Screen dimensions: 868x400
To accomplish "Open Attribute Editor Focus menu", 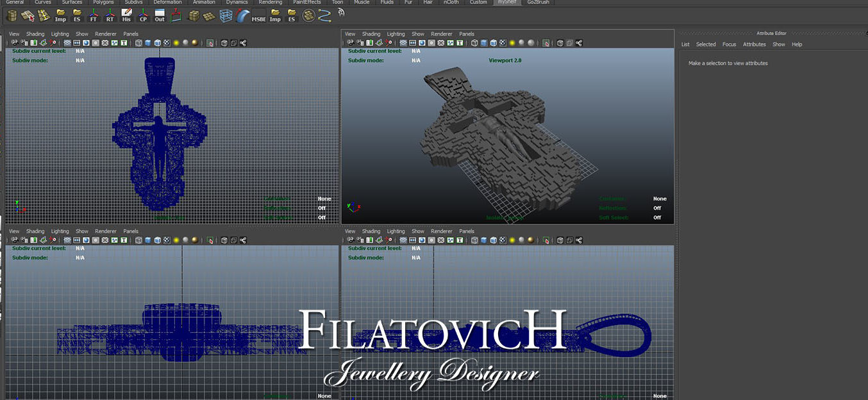I will click(x=729, y=44).
